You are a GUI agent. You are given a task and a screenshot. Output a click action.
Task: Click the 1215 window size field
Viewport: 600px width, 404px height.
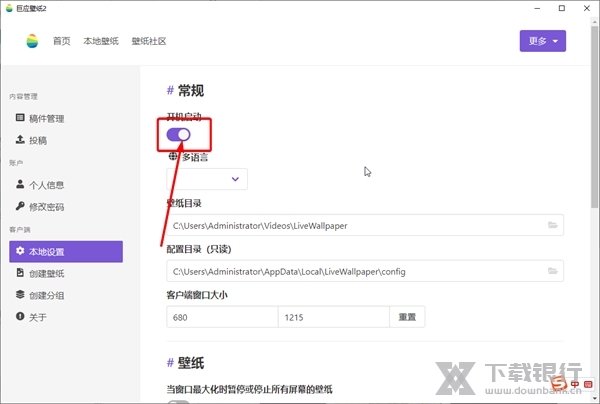334,317
